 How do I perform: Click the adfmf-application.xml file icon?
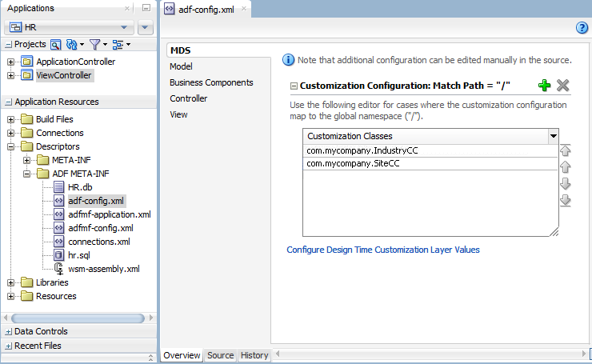click(x=59, y=214)
